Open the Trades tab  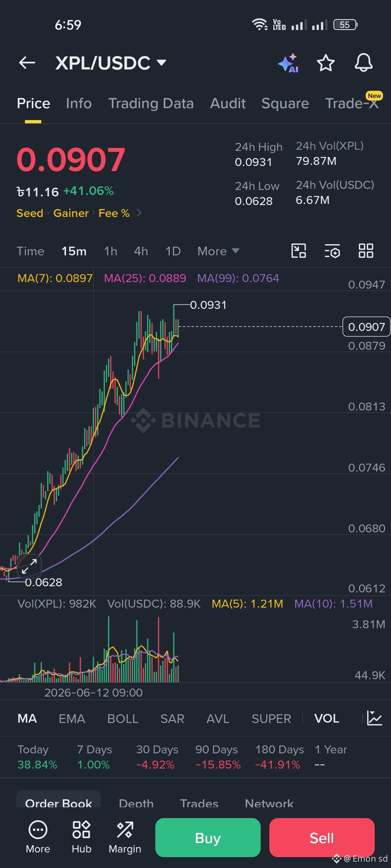199,803
